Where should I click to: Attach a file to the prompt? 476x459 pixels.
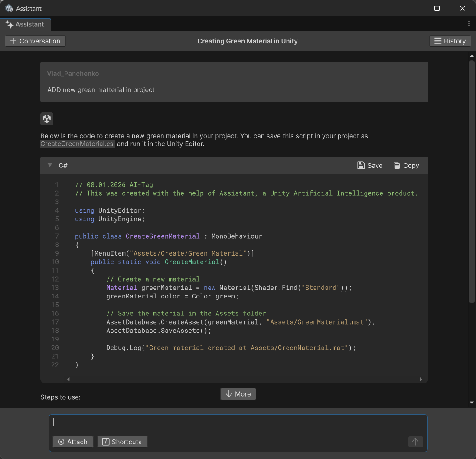click(x=73, y=442)
